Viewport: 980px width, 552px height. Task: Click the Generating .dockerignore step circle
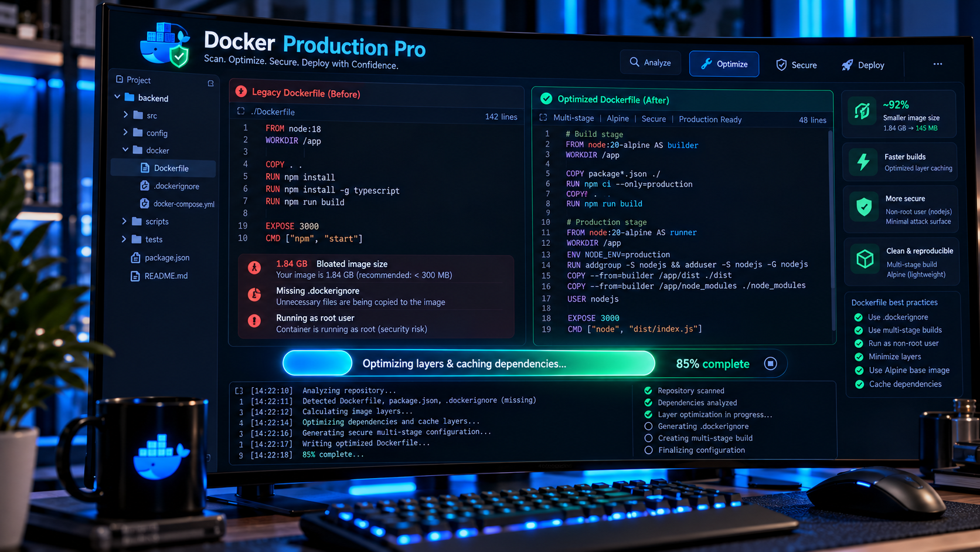click(648, 426)
